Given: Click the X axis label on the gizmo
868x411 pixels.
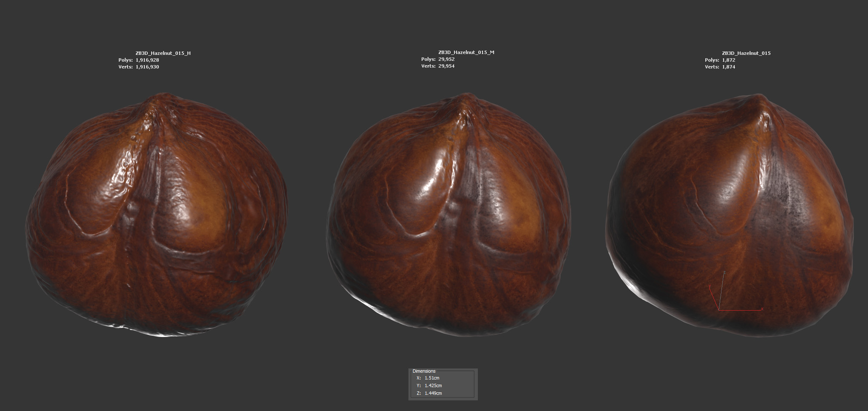Looking at the screenshot, I should 762,309.
